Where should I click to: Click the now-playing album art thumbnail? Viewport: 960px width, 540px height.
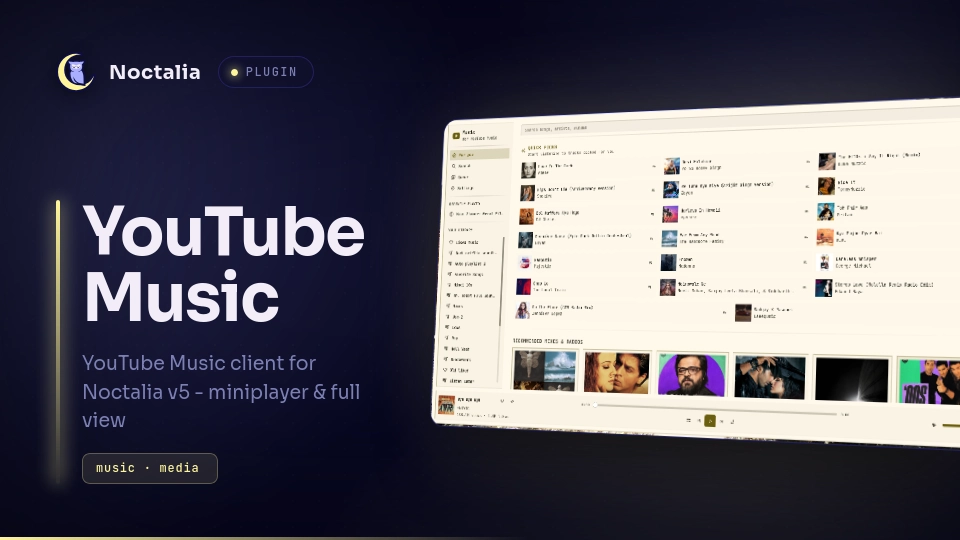pyautogui.click(x=446, y=405)
